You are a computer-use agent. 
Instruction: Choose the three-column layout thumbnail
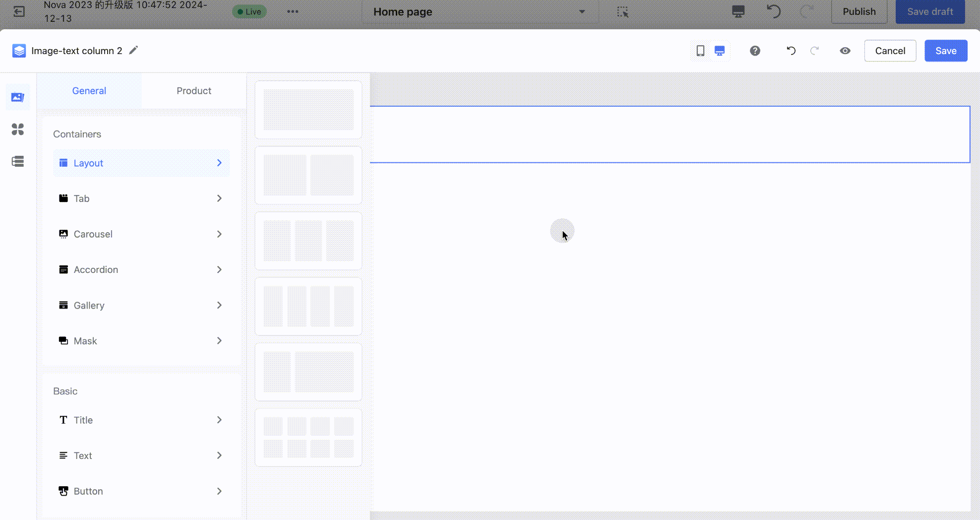coord(308,241)
